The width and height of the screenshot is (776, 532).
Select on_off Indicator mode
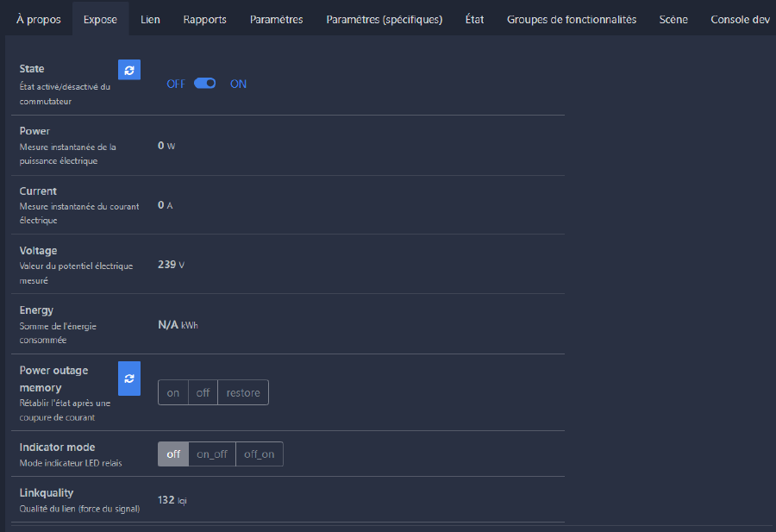click(212, 454)
